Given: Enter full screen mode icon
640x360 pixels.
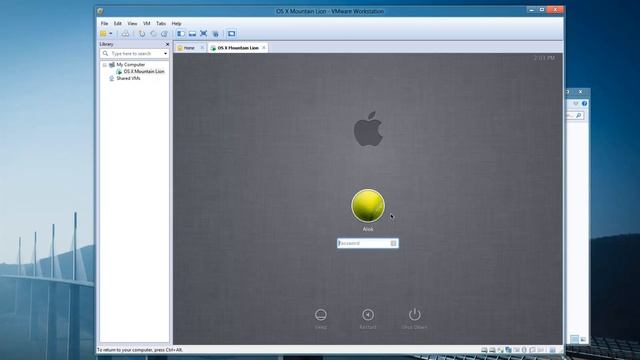Looking at the screenshot, I should coord(203,34).
